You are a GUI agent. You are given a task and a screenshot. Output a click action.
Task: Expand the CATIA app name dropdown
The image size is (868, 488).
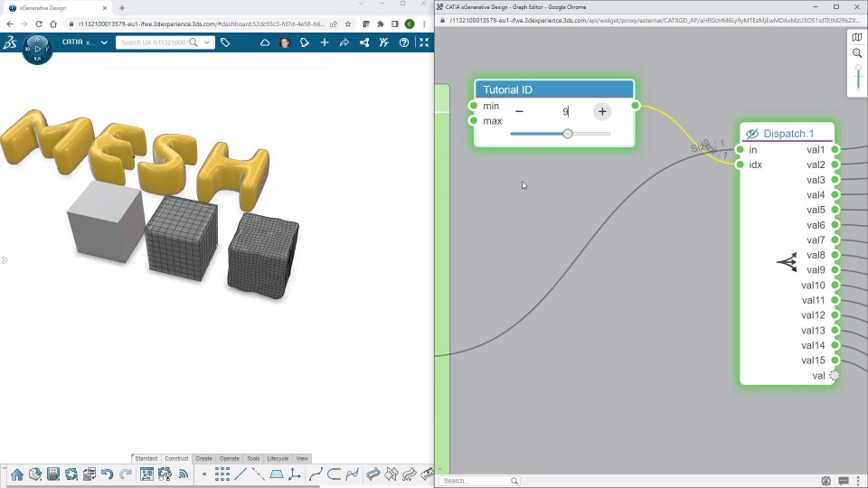[104, 42]
